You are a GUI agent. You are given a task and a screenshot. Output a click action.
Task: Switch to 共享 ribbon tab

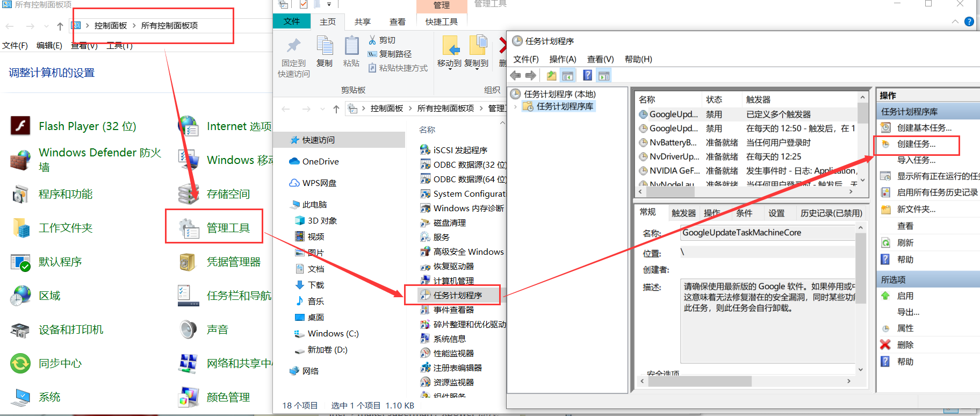click(x=363, y=22)
